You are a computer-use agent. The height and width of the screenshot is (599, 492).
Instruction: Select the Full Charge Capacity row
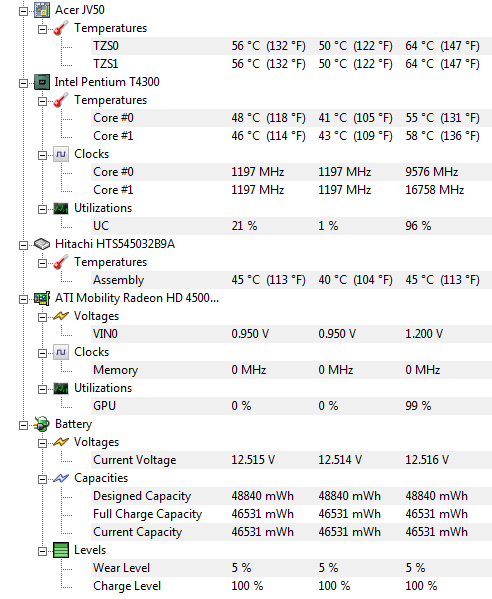tap(291, 514)
